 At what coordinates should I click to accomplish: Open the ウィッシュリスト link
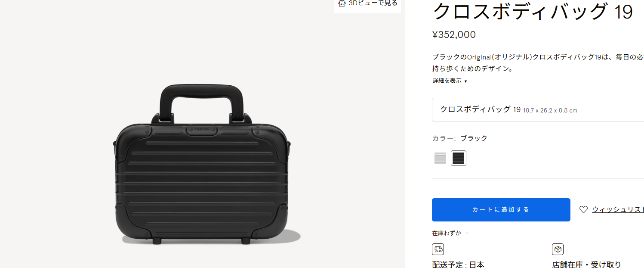[x=618, y=209]
